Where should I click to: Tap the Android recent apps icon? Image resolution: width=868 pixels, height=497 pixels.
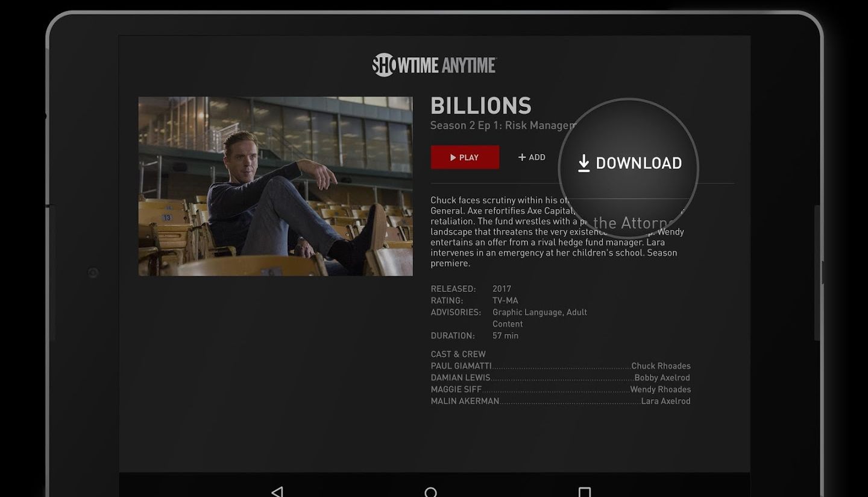(584, 492)
